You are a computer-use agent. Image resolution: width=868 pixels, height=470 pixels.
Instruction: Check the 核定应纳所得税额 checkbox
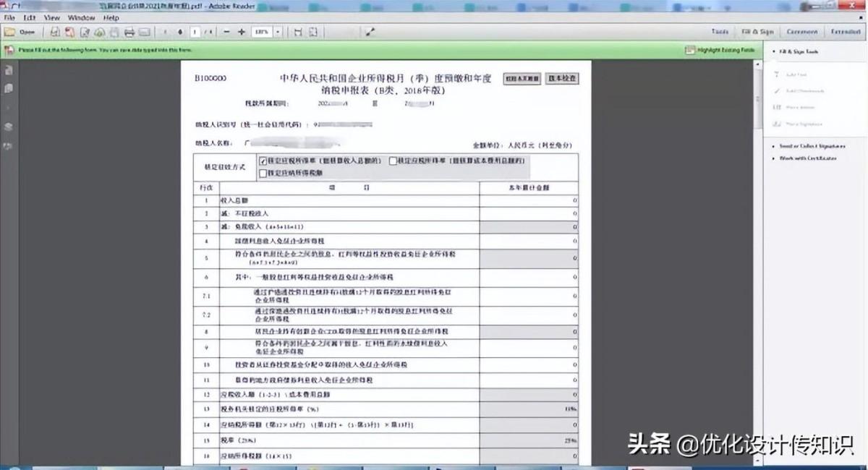[x=263, y=173]
